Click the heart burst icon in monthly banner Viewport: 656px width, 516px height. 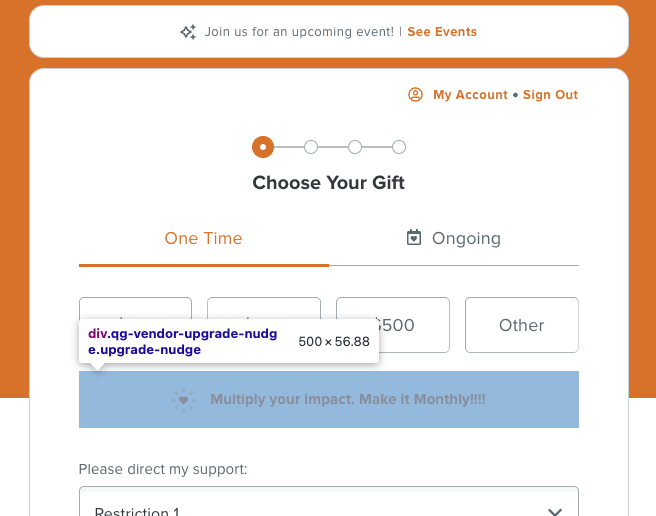[x=183, y=400]
